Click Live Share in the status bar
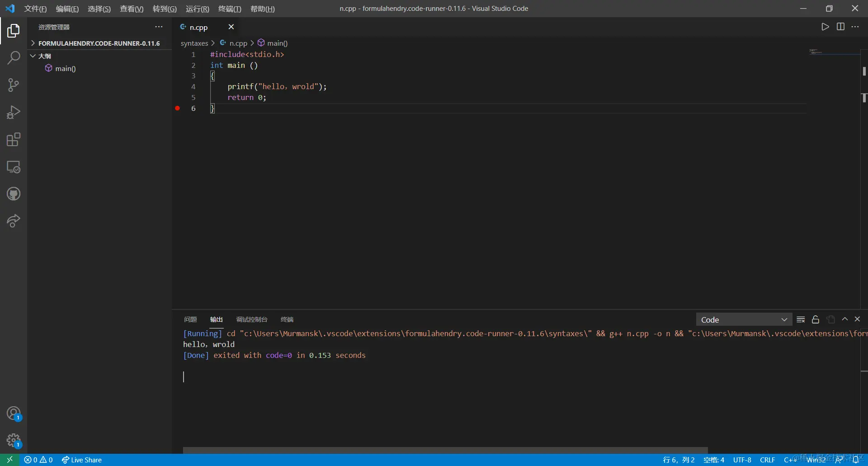Viewport: 868px width, 466px height. pos(82,460)
